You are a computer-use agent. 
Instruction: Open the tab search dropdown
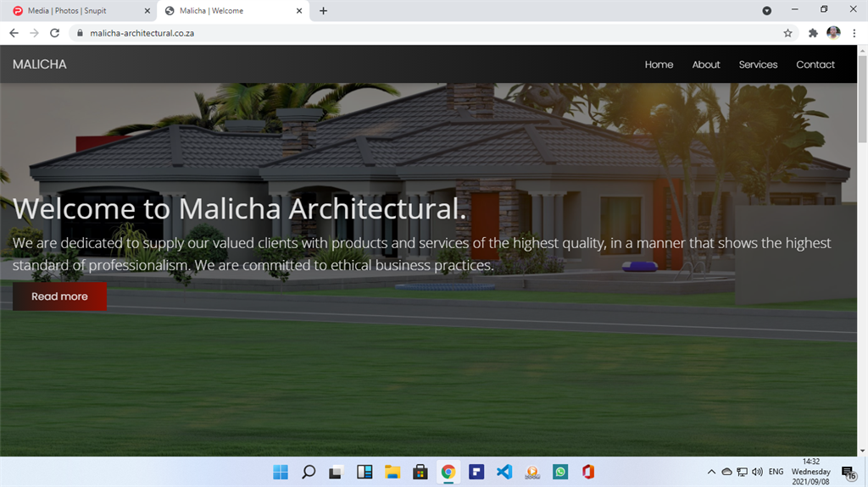766,10
